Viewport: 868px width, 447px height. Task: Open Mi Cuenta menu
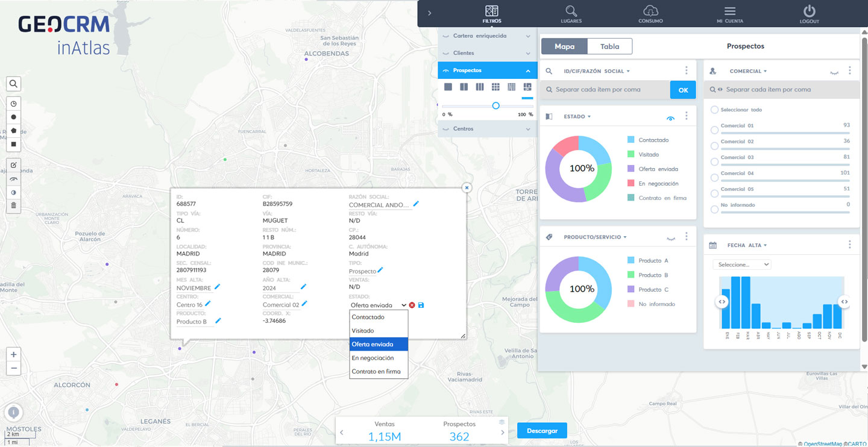pos(730,14)
